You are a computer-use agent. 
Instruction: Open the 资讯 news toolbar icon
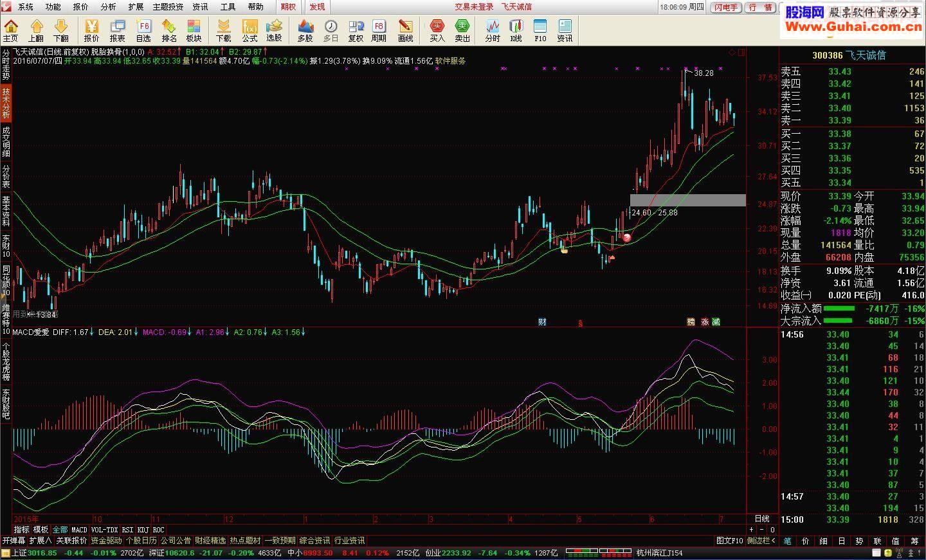[565, 30]
